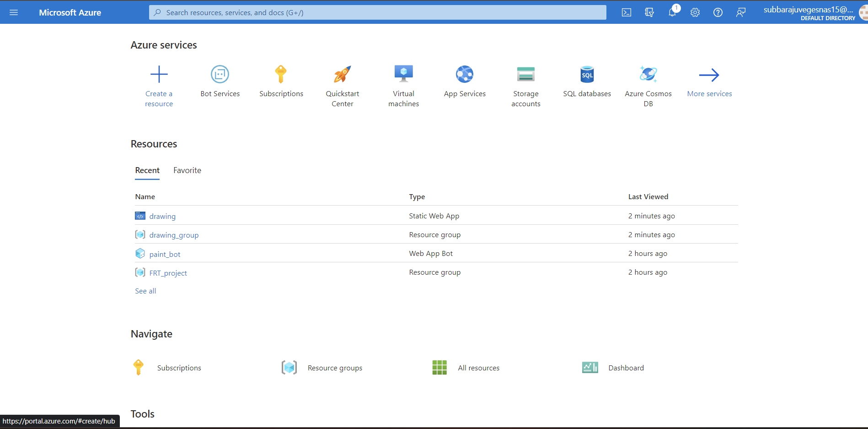The height and width of the screenshot is (429, 868).
Task: Expand the portal hamburger menu
Action: [14, 12]
